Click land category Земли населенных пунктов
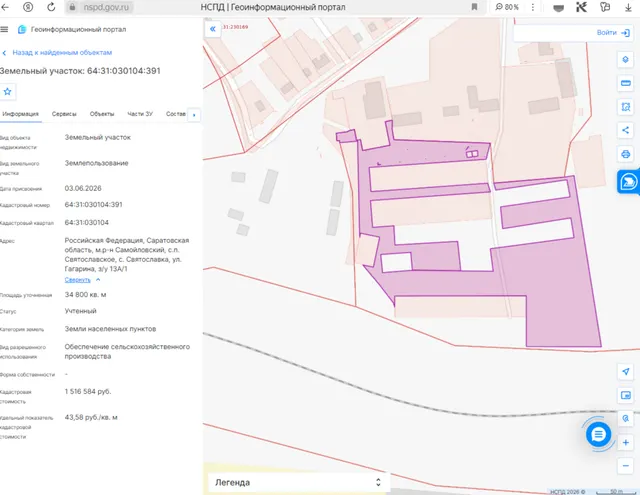This screenshot has width=640, height=495. [110, 329]
